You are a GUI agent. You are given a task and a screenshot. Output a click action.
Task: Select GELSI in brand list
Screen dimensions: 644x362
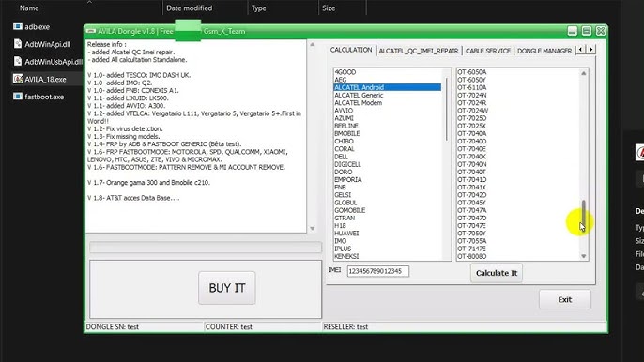[x=343, y=195]
